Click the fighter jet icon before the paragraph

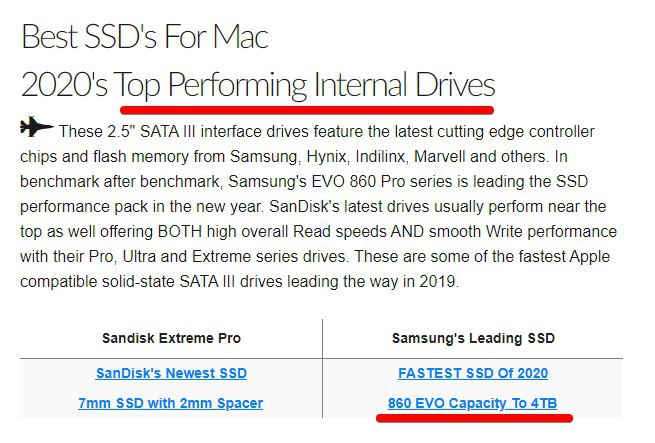point(36,130)
